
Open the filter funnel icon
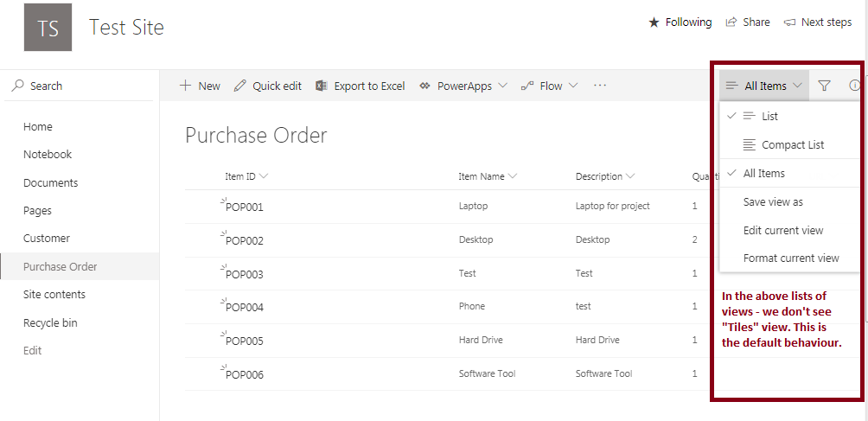pos(824,86)
